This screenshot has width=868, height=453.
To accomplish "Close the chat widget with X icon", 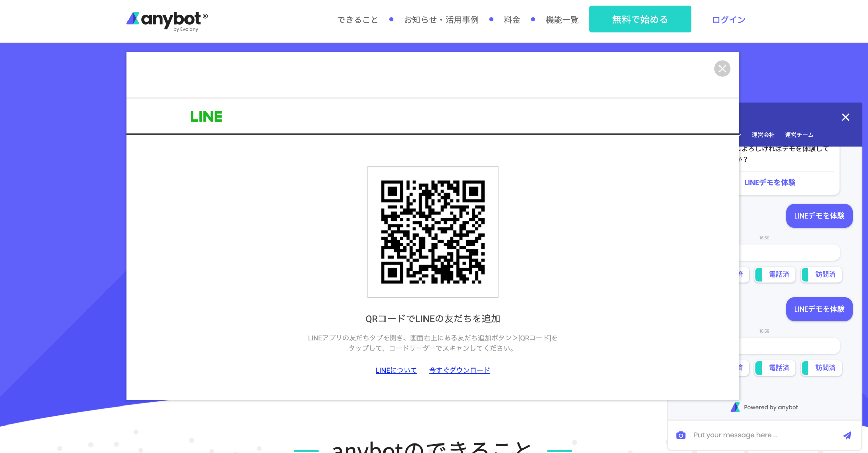I will coord(846,117).
